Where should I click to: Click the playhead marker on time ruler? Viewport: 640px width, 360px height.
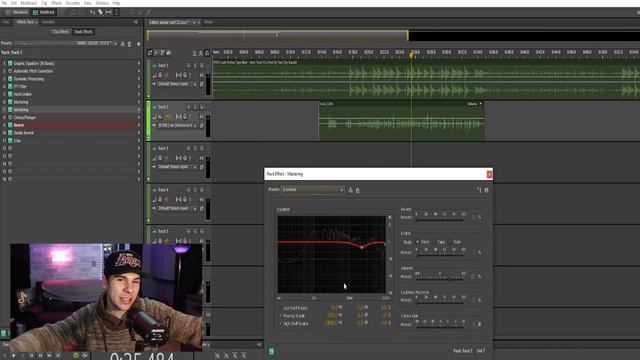click(x=411, y=55)
